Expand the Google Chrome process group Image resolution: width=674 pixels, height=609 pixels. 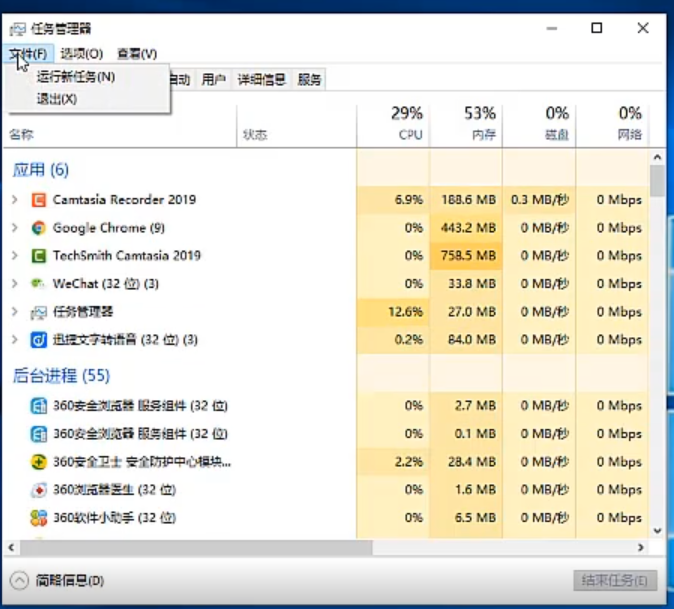click(14, 228)
